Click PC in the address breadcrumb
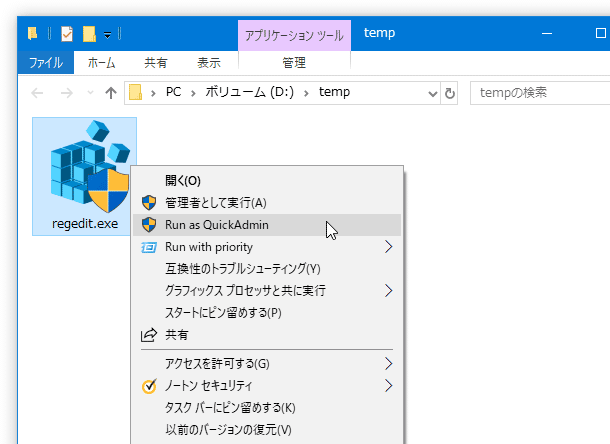The height and width of the screenshot is (444, 610). coord(174,92)
